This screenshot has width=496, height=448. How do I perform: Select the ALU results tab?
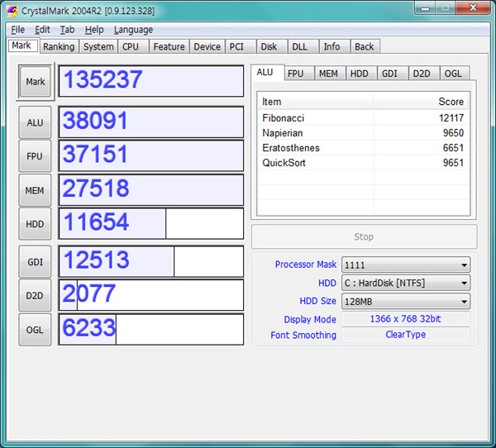click(267, 73)
